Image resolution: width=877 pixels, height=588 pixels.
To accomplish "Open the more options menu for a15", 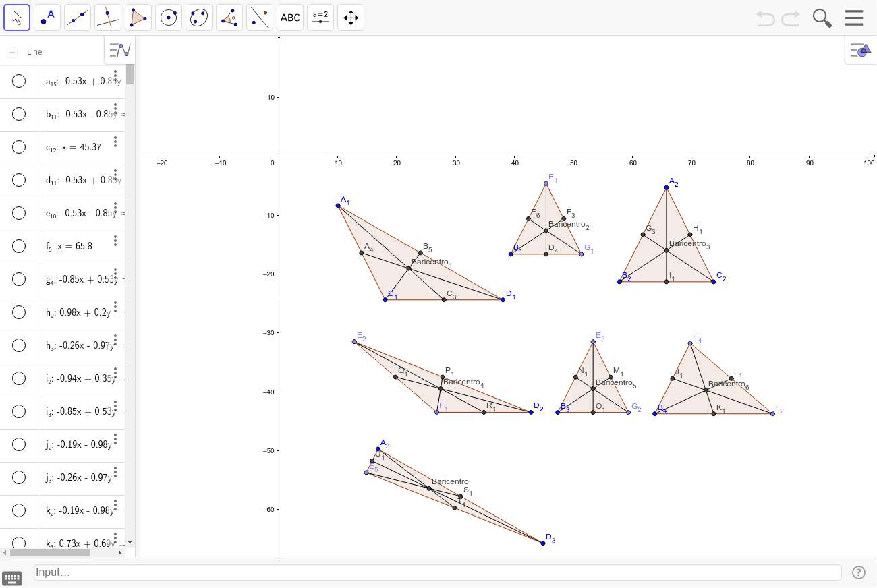I will pyautogui.click(x=115, y=75).
